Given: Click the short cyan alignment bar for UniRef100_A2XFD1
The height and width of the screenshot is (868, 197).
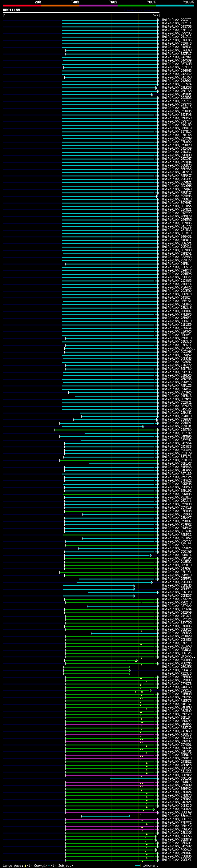Looking at the screenshot, I should pyautogui.click(x=103, y=426).
